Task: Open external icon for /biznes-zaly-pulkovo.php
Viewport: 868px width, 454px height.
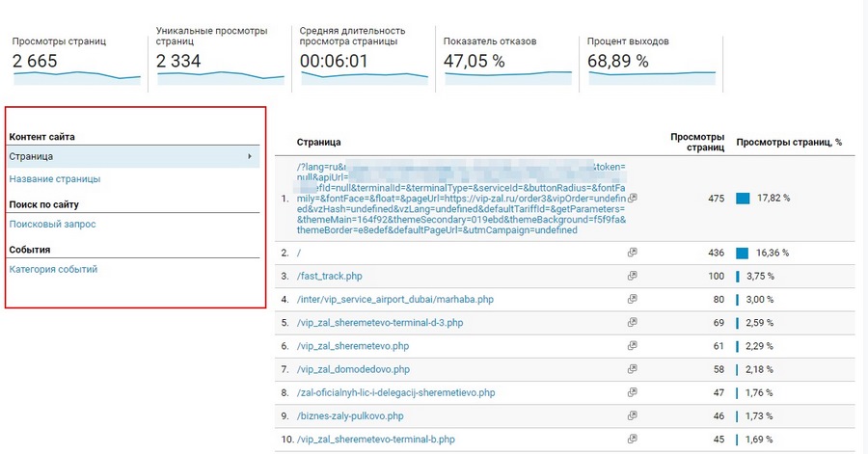Action: coord(632,415)
